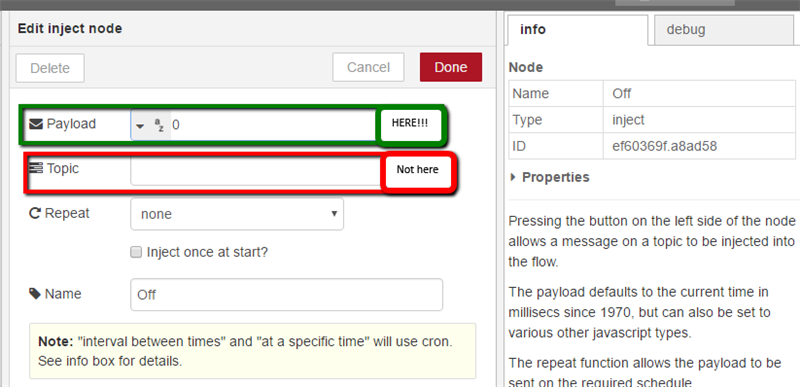The width and height of the screenshot is (800, 387).
Task: Switch to the debug tab
Action: (724, 30)
